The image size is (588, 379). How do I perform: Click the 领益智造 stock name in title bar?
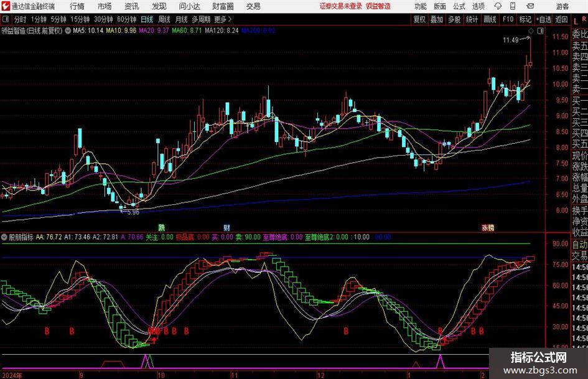(x=378, y=6)
